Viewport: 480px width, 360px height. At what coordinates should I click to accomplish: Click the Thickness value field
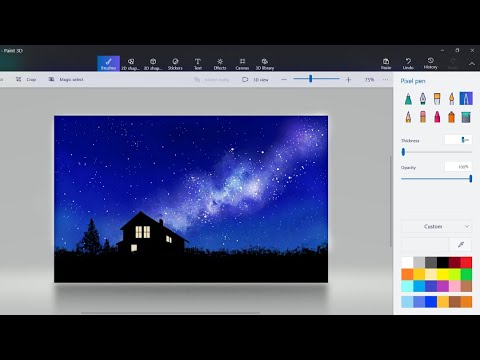coord(458,140)
